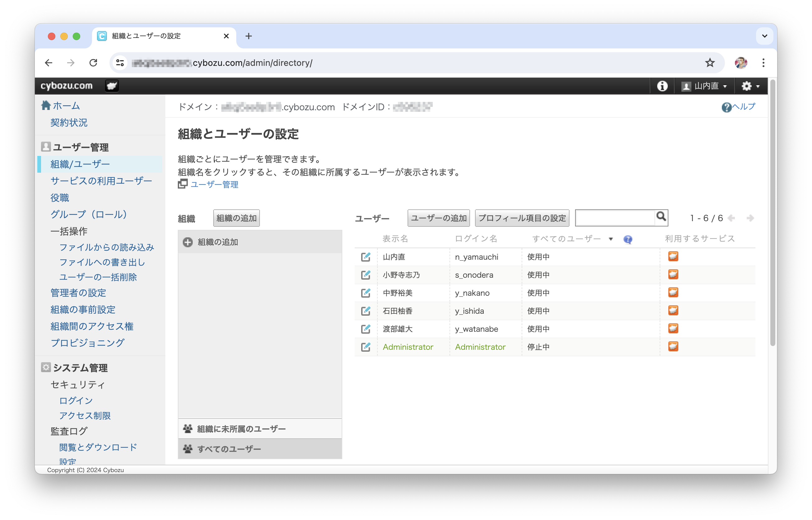Open 閲覧とダウンロード under 監査ログ
The width and height of the screenshot is (812, 520).
tap(98, 447)
